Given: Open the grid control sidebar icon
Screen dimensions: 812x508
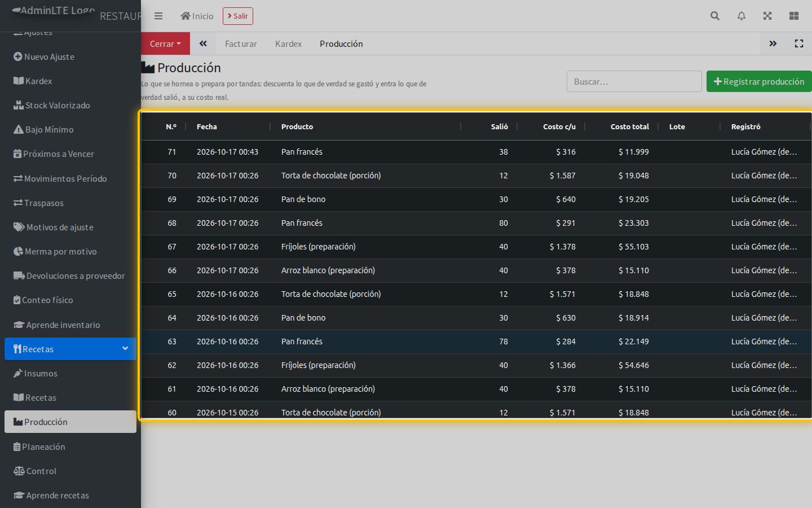Looking at the screenshot, I should [794, 16].
